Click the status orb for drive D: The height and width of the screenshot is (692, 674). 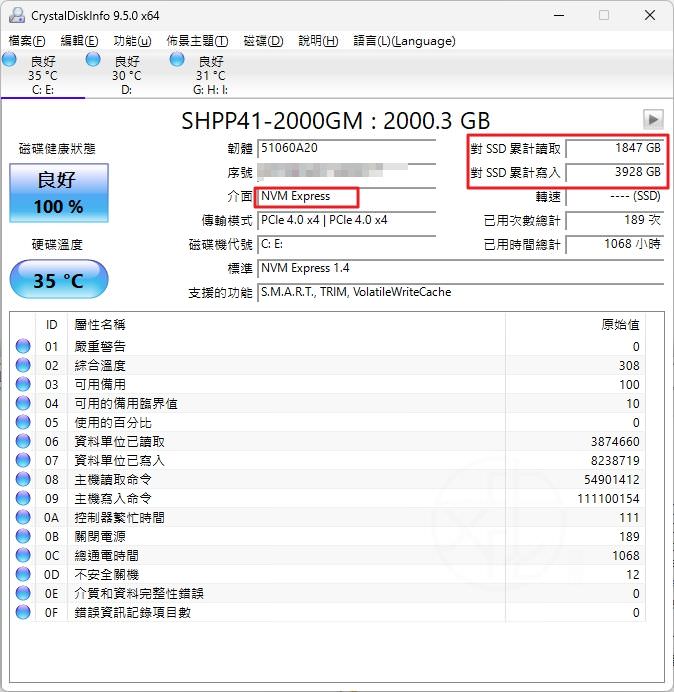(93, 60)
